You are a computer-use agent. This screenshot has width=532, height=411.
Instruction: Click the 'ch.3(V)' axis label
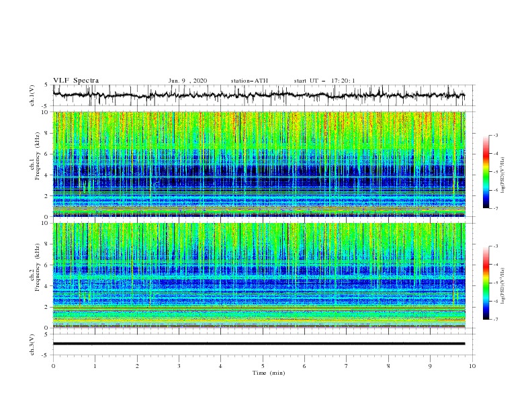(x=32, y=345)
